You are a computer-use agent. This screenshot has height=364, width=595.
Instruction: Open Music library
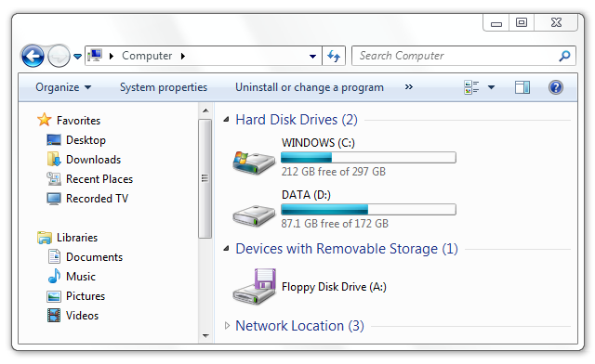point(81,277)
